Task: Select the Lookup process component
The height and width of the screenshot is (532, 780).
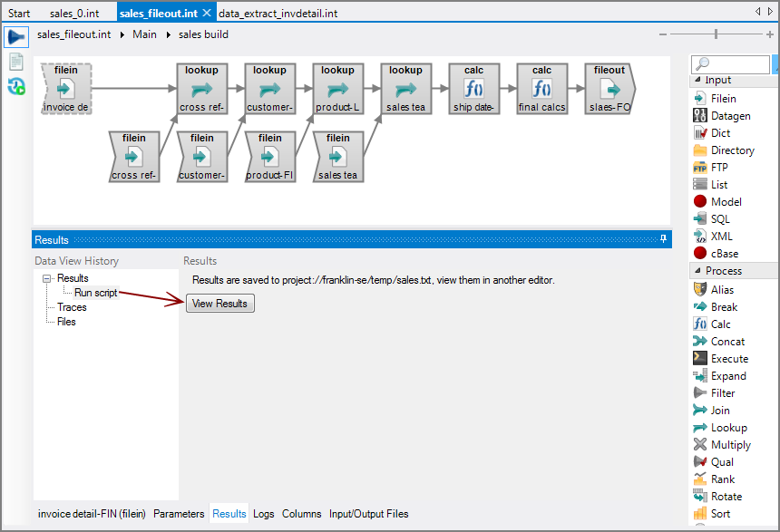Action: pyautogui.click(x=728, y=428)
